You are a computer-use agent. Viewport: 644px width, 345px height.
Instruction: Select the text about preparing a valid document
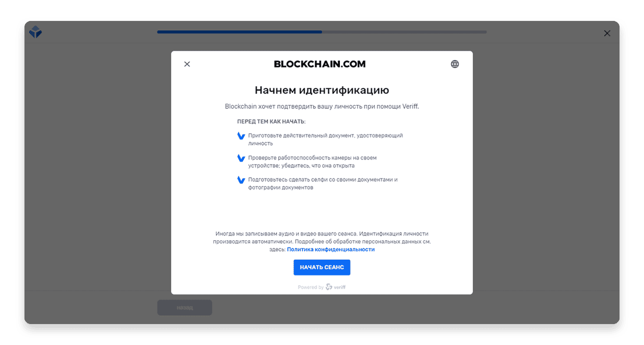[x=326, y=140]
